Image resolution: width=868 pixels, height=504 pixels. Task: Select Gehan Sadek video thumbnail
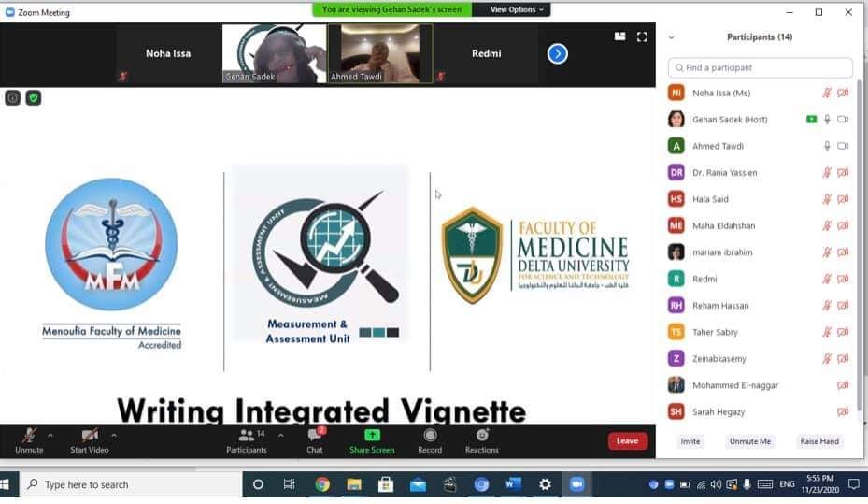[274, 53]
